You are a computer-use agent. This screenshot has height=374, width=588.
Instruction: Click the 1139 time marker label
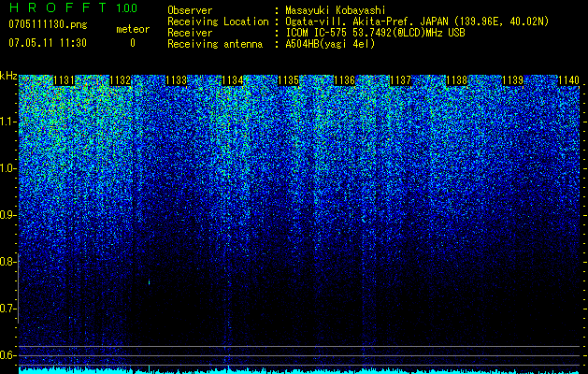click(x=512, y=80)
